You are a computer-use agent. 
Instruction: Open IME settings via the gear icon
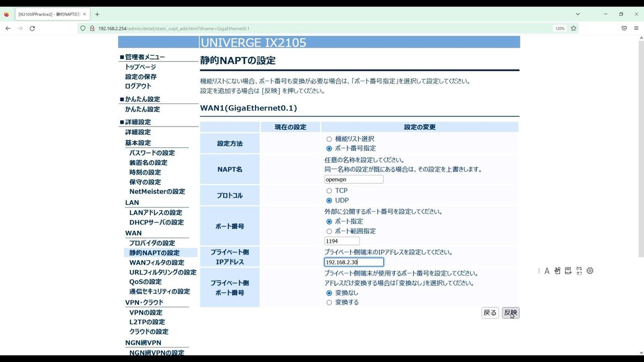coord(590,271)
